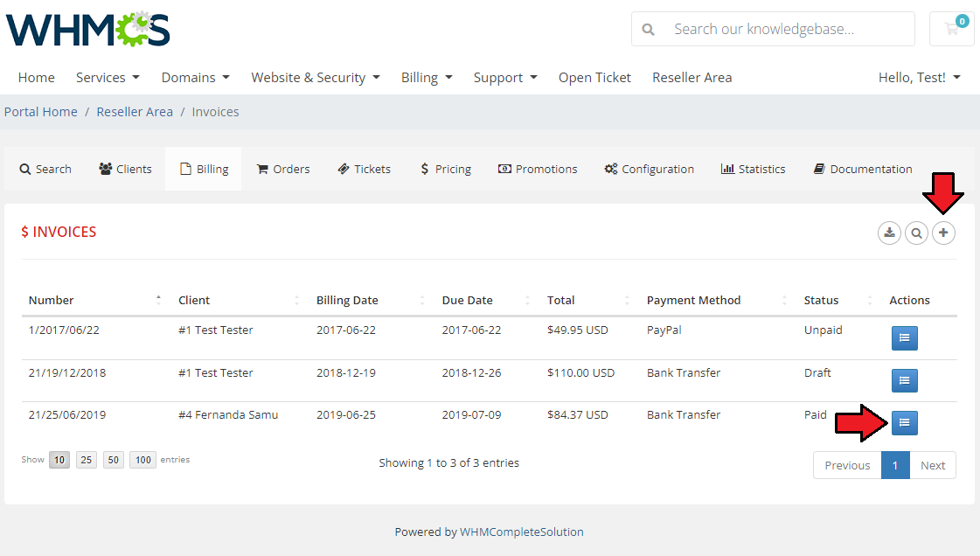Screen dimensions: 980x556
Task: Click invoice number 21/19/12/2018
Action: pos(67,373)
